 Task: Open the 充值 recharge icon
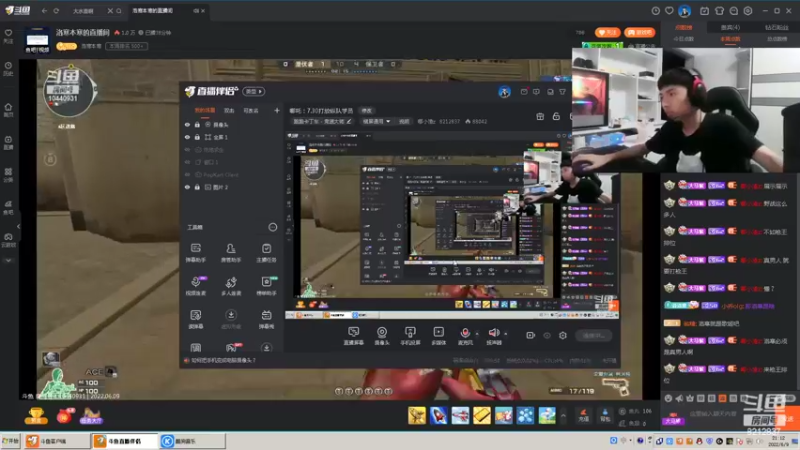(x=584, y=415)
